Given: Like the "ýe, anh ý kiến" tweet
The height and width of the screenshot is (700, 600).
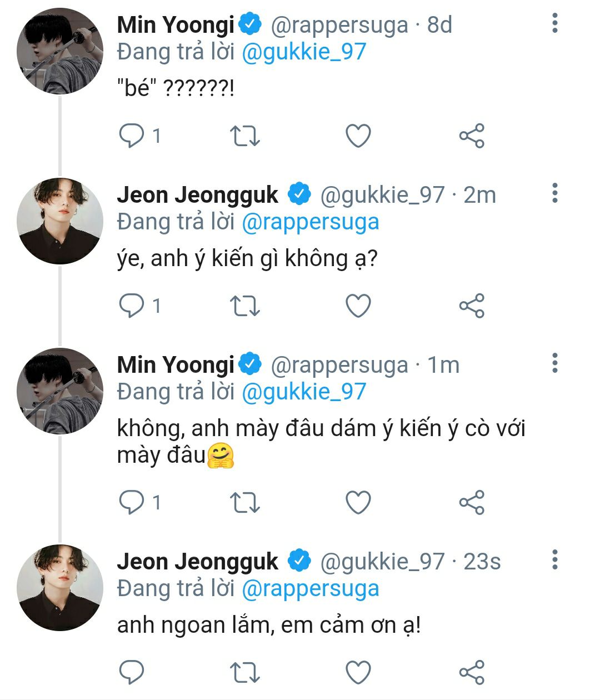Looking at the screenshot, I should pyautogui.click(x=358, y=306).
